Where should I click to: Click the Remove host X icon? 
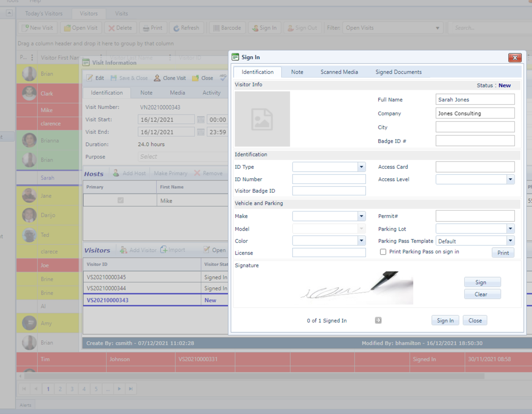click(197, 173)
